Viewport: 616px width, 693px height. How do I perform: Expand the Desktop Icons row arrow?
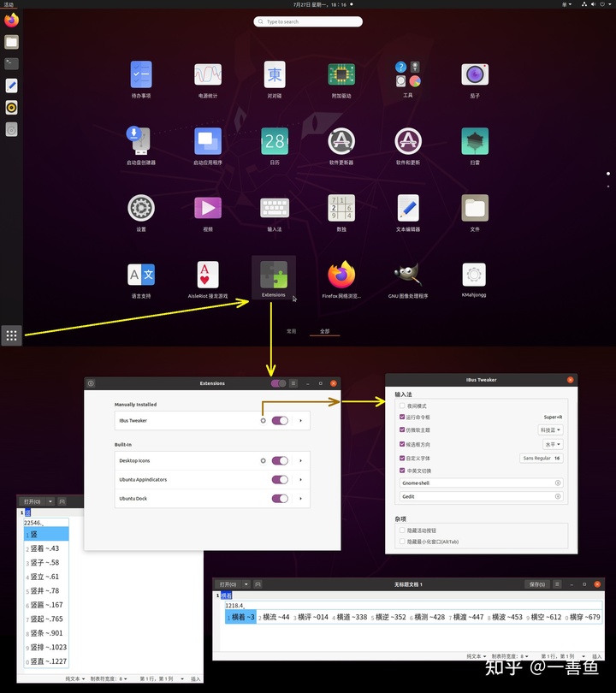pos(301,460)
